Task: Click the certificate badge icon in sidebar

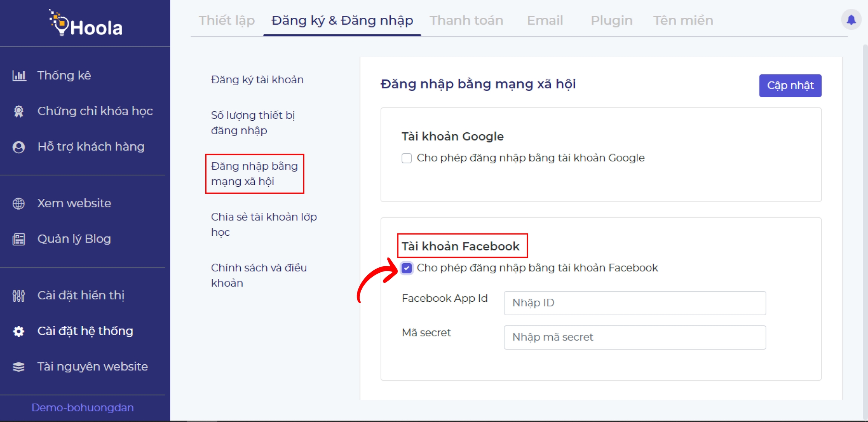Action: click(19, 111)
